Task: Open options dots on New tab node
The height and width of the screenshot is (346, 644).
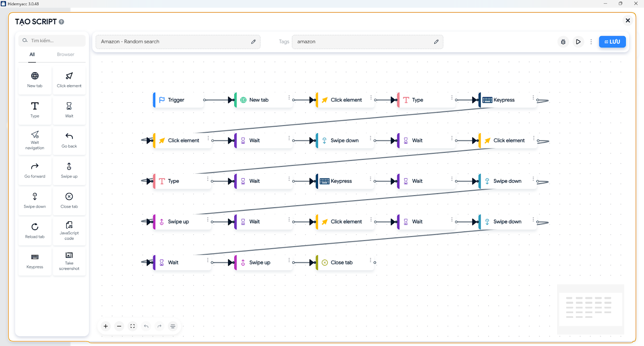Action: point(289,98)
